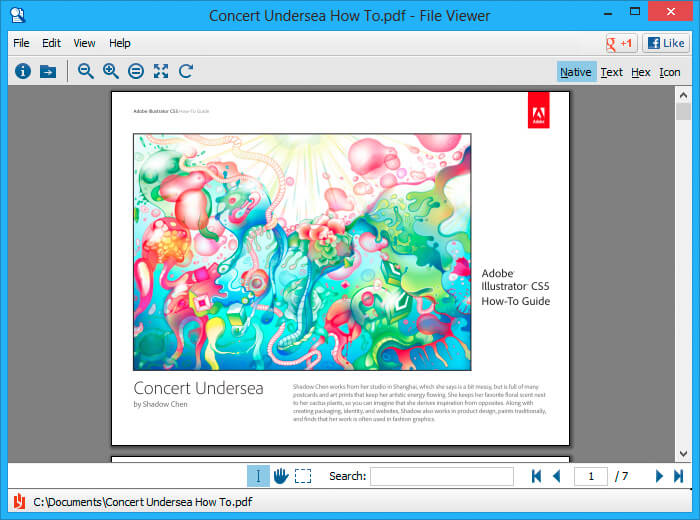The height and width of the screenshot is (520, 700).
Task: Click the page number field
Action: coord(591,476)
